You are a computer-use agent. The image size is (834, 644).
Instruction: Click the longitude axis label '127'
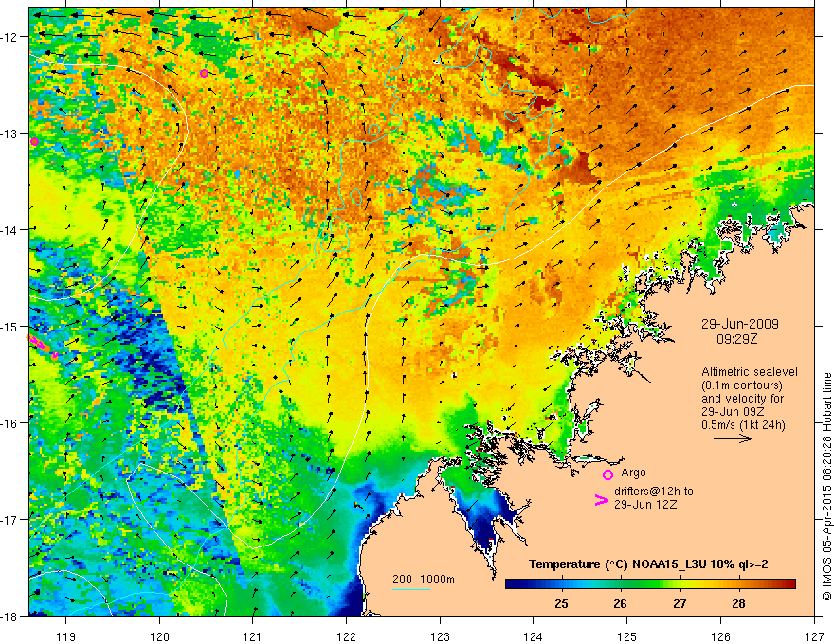pos(814,636)
